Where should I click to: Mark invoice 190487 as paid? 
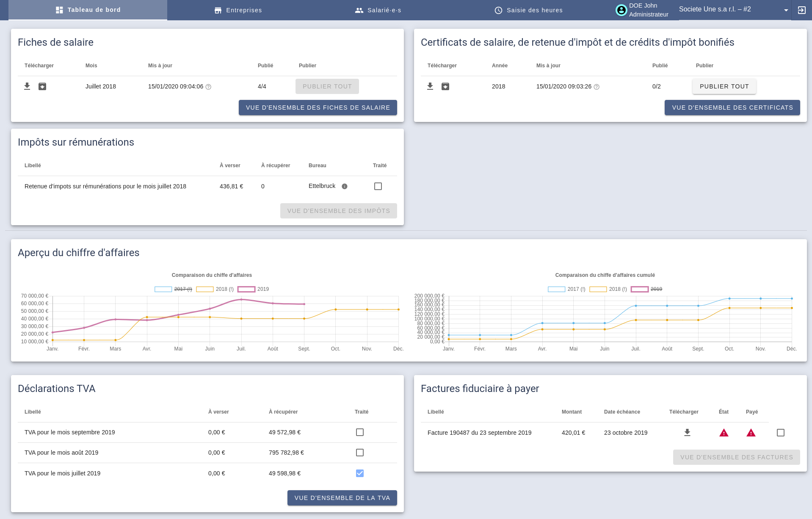(781, 433)
